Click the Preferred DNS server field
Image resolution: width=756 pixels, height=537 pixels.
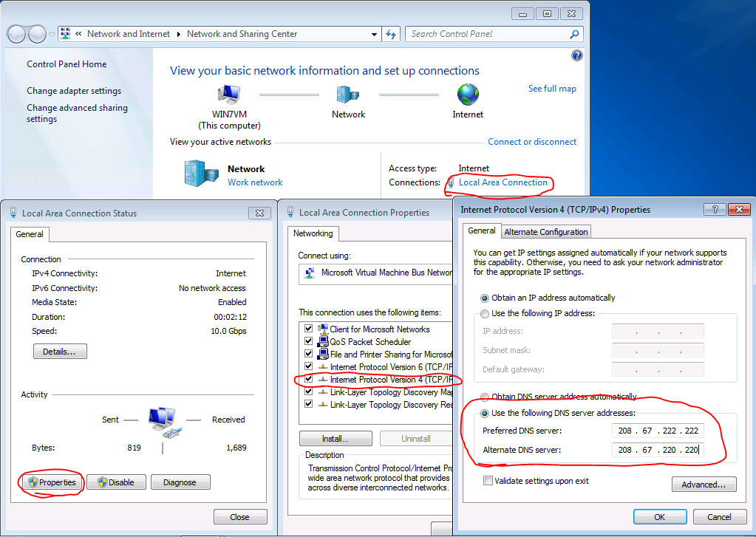[658, 431]
